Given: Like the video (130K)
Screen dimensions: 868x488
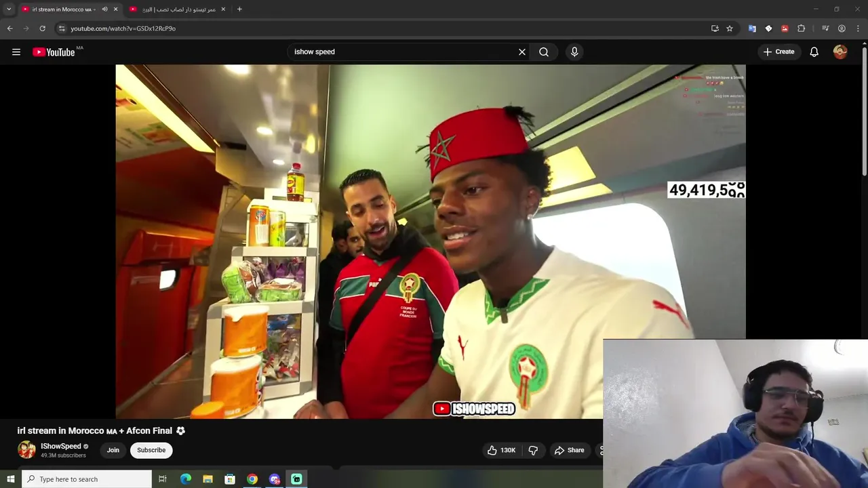Looking at the screenshot, I should coord(500,450).
